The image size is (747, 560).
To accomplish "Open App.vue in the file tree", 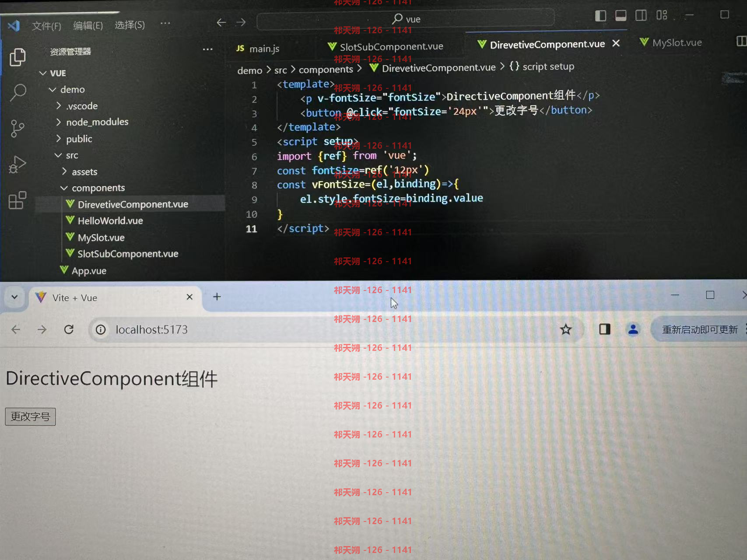I will pyautogui.click(x=84, y=271).
